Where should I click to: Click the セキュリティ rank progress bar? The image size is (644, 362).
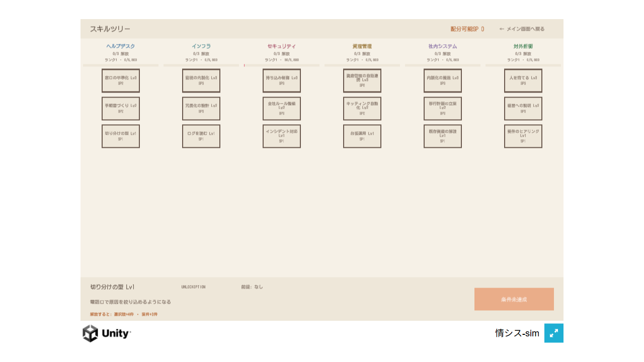[x=282, y=65]
